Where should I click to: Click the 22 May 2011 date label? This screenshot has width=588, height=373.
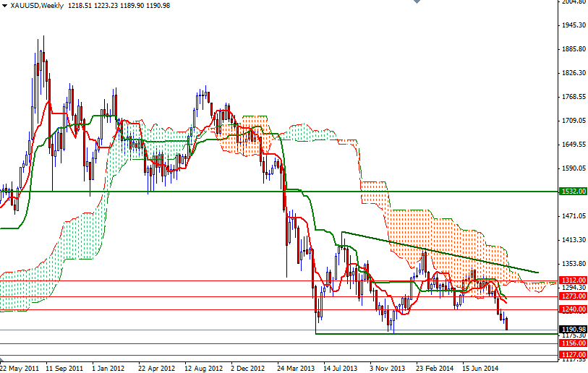click(x=20, y=367)
